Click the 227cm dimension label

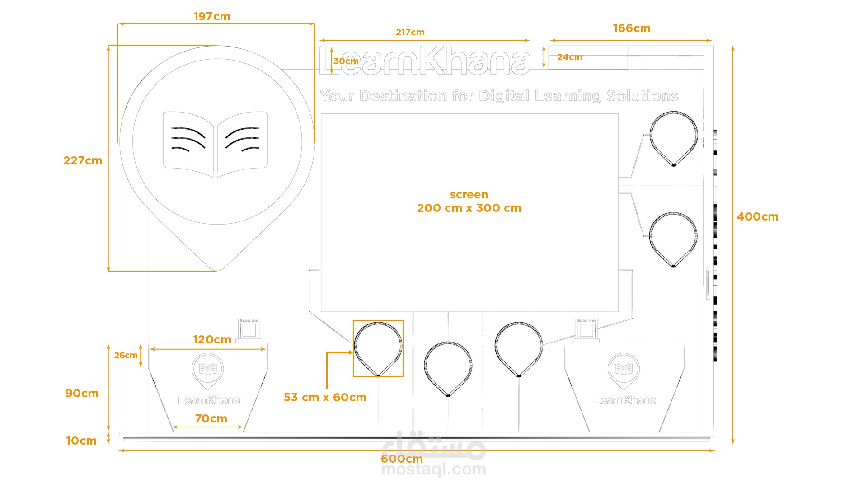(83, 160)
